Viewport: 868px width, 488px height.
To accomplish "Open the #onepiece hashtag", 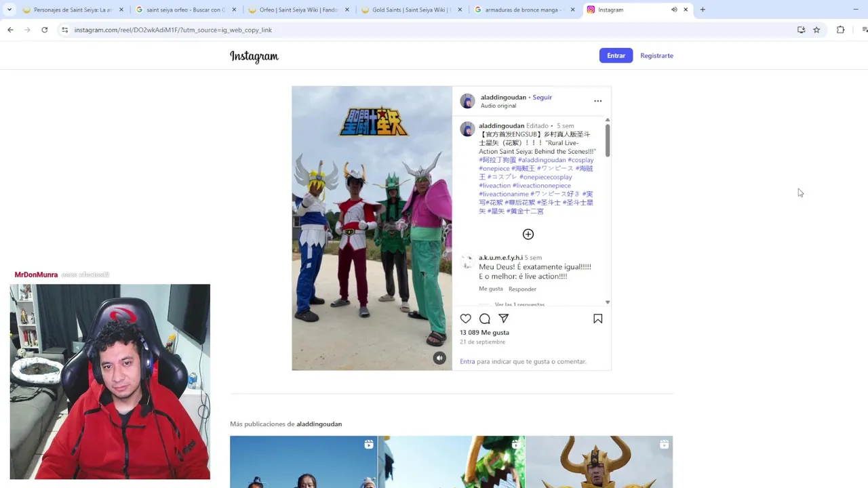I will pos(494,169).
